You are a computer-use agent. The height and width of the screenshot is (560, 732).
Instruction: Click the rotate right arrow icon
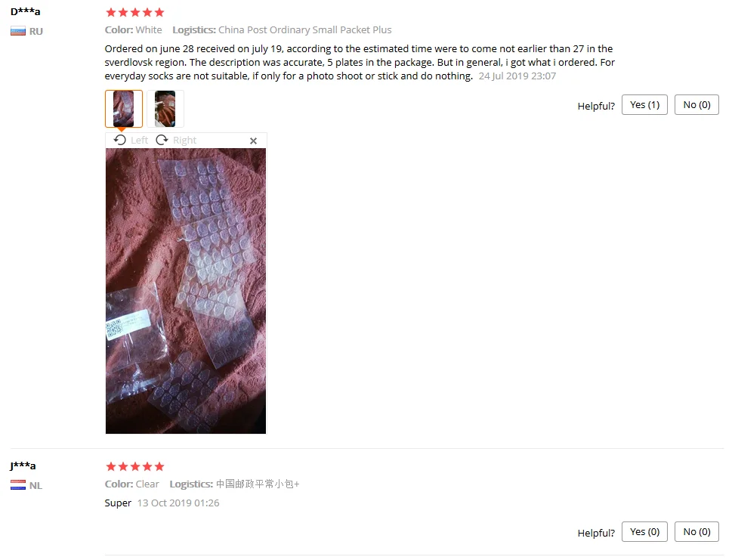[162, 140]
